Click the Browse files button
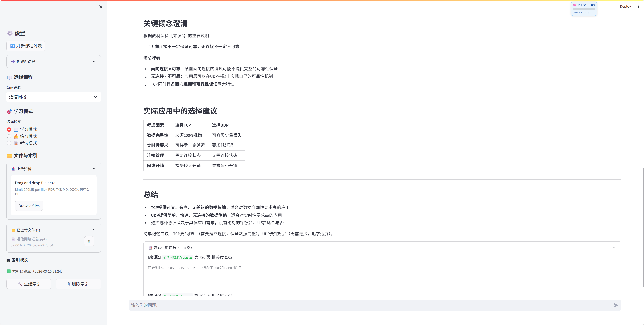The image size is (644, 325). tap(29, 206)
